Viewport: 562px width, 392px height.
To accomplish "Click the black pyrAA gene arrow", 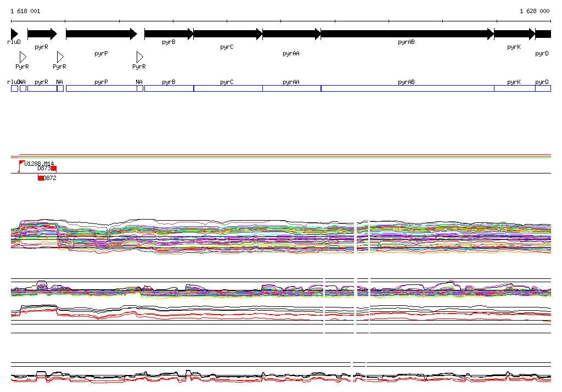I will pyautogui.click(x=292, y=34).
